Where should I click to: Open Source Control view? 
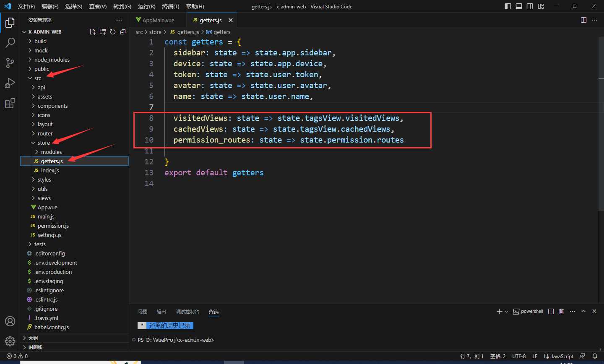[10, 63]
